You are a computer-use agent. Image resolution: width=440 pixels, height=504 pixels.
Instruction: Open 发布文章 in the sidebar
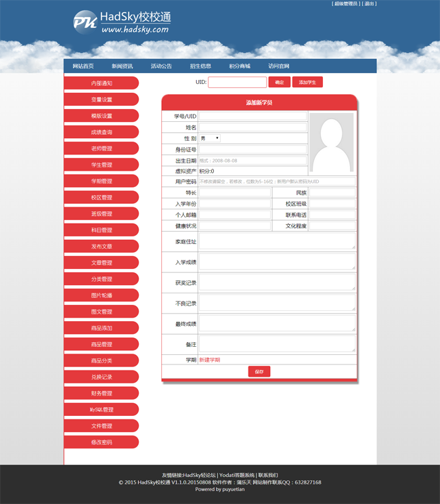[102, 246]
